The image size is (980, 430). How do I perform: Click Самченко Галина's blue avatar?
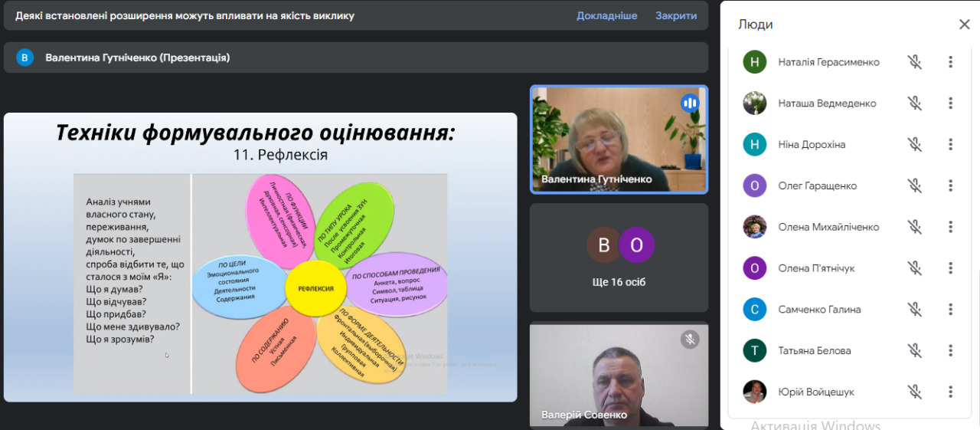(x=755, y=310)
